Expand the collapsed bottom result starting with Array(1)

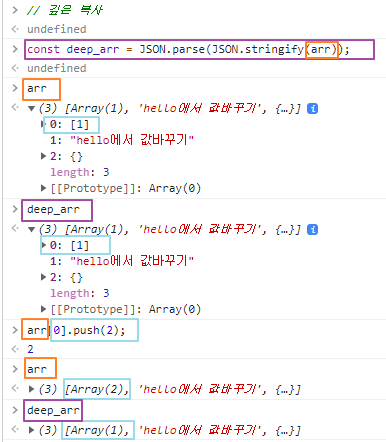pos(32,430)
